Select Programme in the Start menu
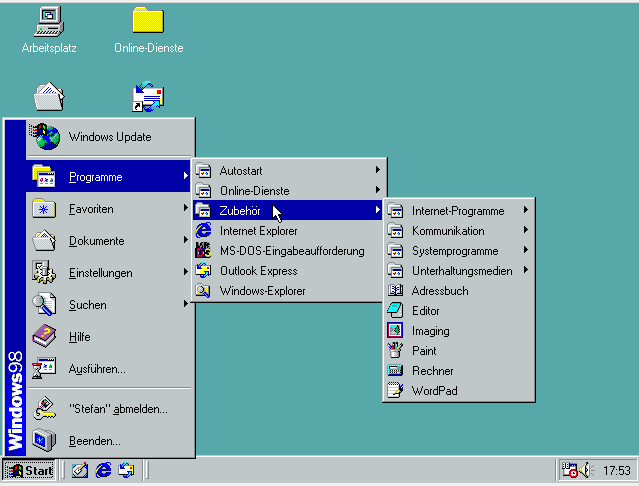 point(108,176)
